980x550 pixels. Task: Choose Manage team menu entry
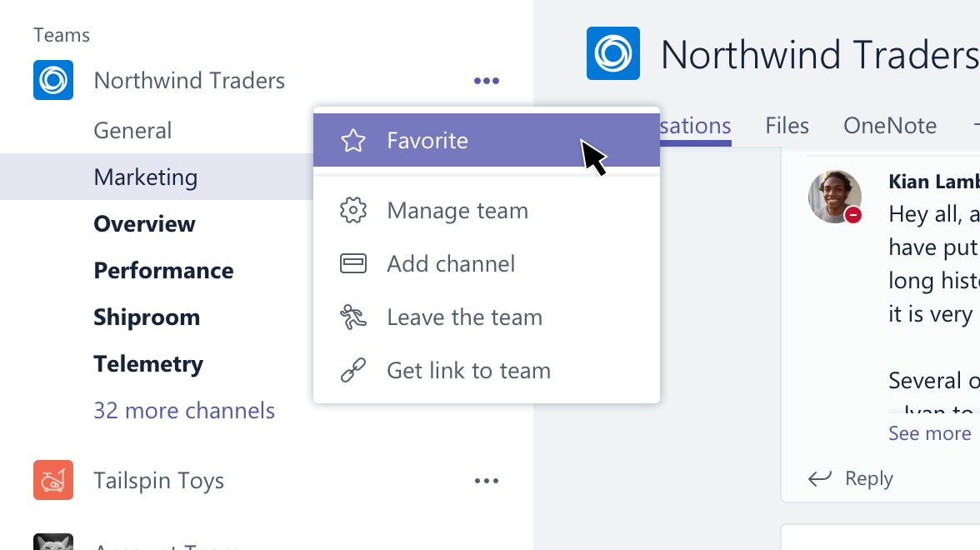point(487,211)
